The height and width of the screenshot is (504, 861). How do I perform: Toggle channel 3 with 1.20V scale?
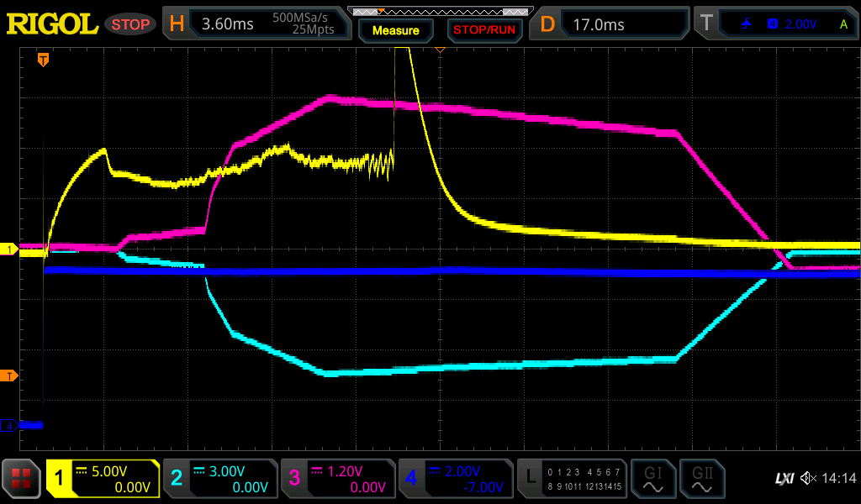(337, 479)
